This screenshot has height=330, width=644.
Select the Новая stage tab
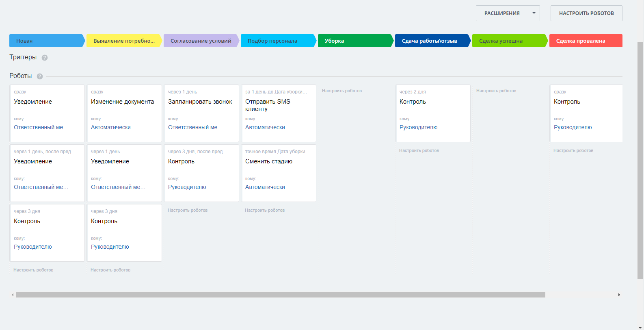coord(46,41)
